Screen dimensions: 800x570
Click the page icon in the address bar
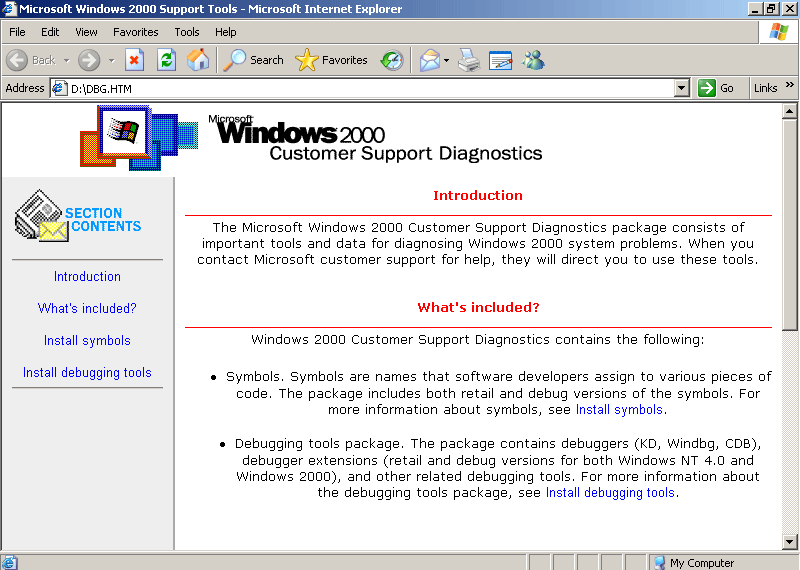click(60, 88)
